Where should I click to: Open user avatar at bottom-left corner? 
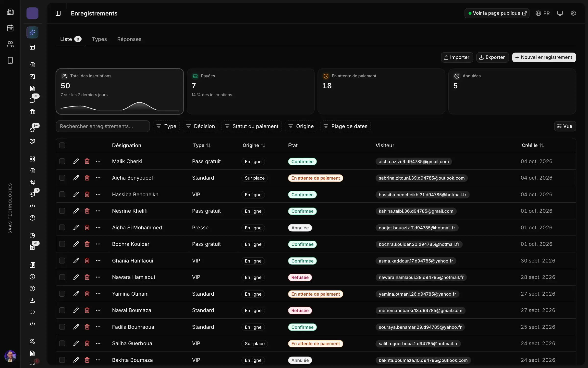[10, 356]
